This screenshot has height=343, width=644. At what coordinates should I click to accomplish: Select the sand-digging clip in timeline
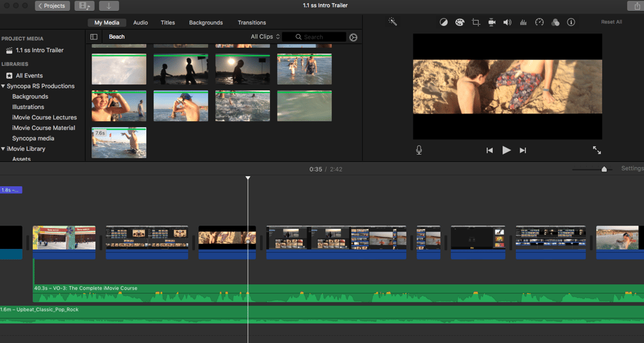click(227, 242)
